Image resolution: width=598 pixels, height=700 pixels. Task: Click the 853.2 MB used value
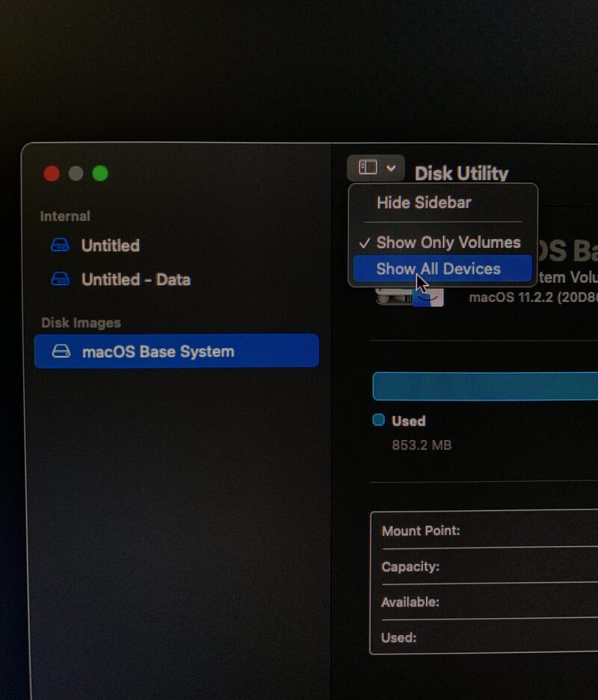[422, 445]
